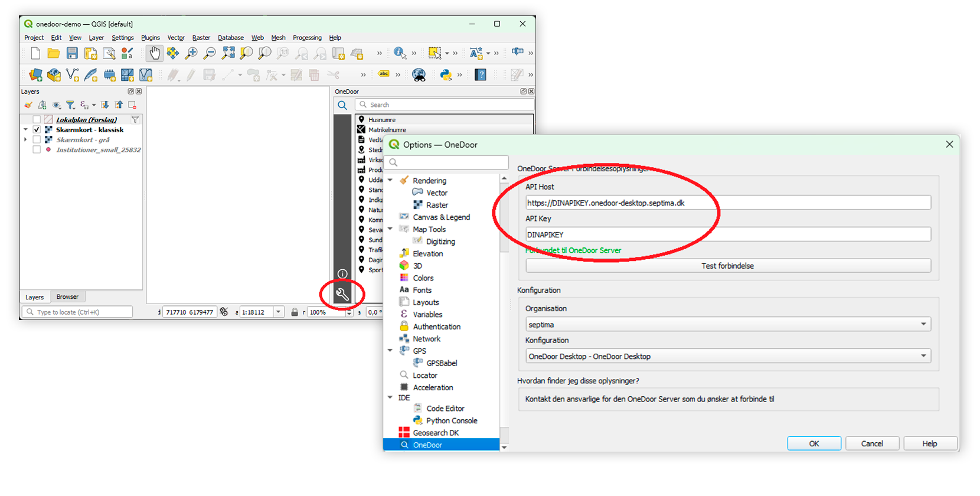Collapse the IDE options tree node
Viewport: 980px width, 496px height.
pos(390,397)
